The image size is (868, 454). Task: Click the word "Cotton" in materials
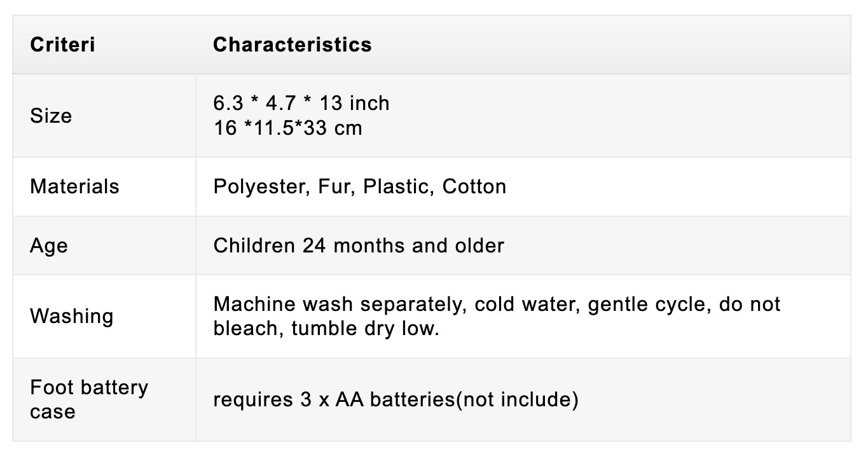point(474,186)
